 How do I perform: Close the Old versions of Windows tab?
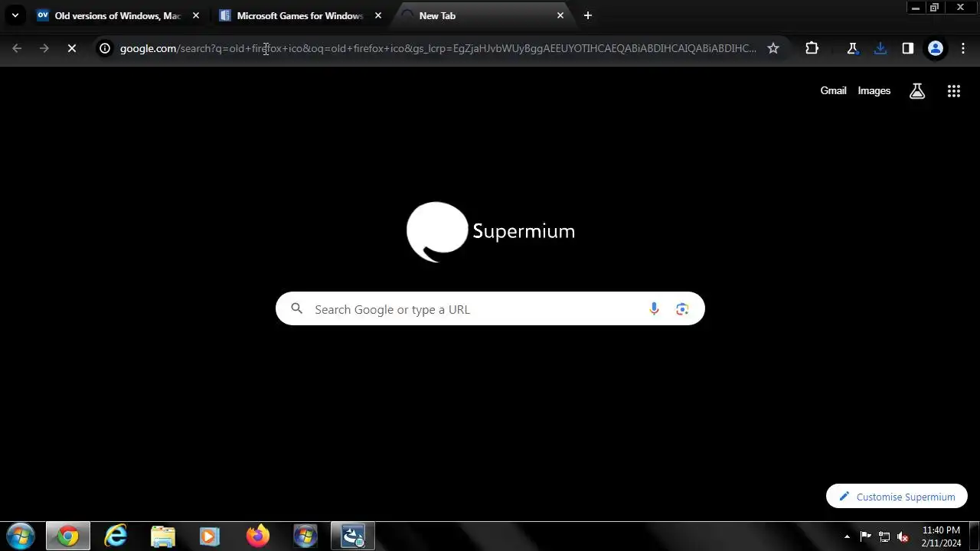[196, 15]
